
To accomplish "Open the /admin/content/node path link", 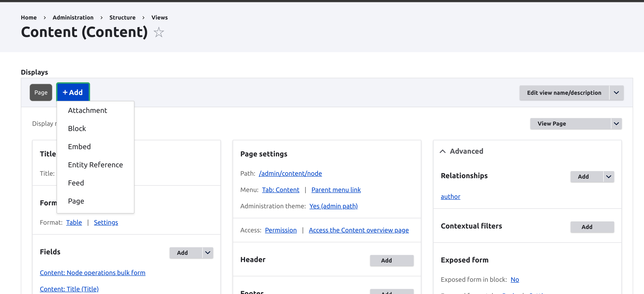I will pyautogui.click(x=290, y=173).
